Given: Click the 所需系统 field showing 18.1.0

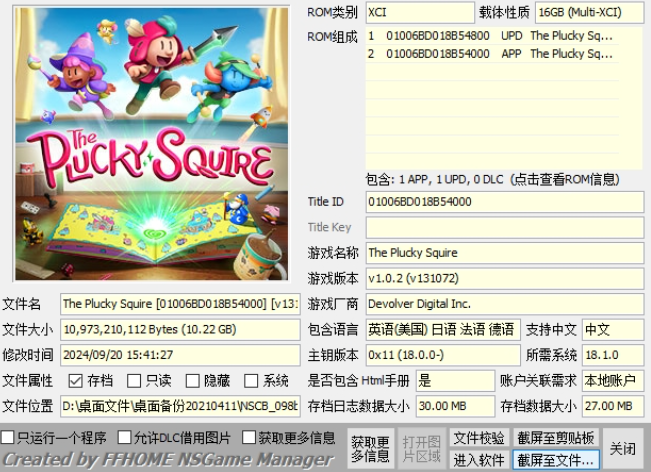Looking at the screenshot, I should pos(613,355).
